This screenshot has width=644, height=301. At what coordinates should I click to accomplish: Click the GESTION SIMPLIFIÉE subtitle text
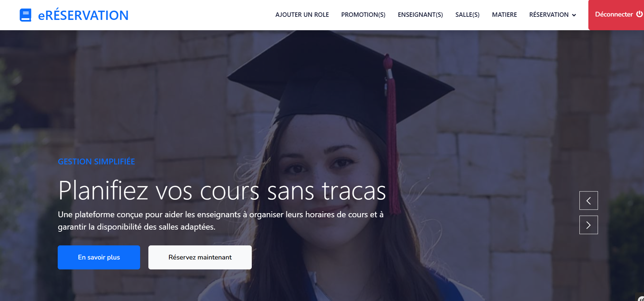(x=96, y=162)
